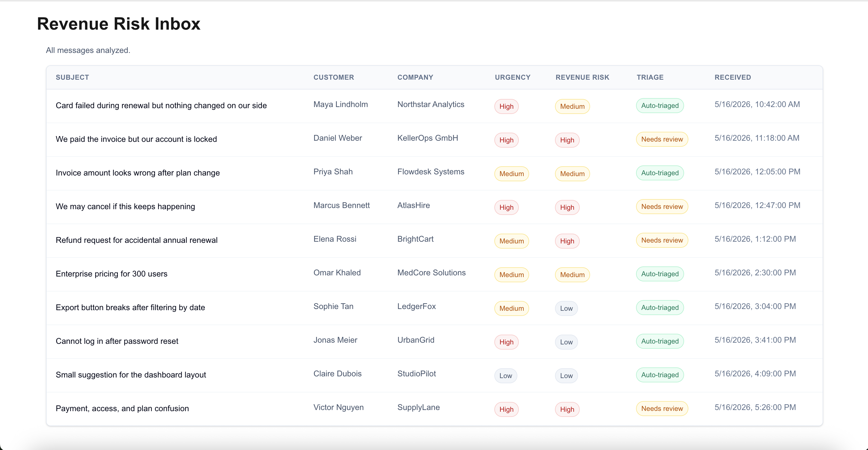The height and width of the screenshot is (450, 868).
Task: Click Low urgency badge for StudioPilot
Action: coord(506,376)
